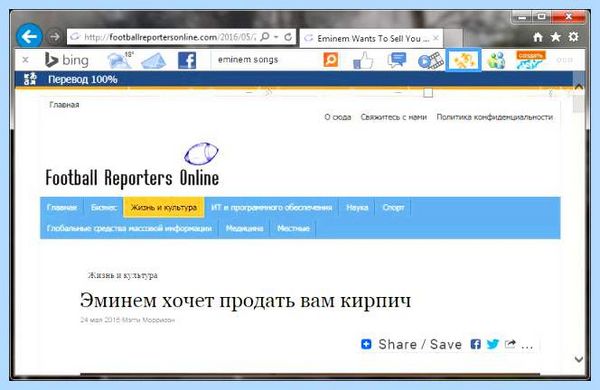Click scrollbar down arrow
The height and width of the screenshot is (390, 600).
(579, 359)
